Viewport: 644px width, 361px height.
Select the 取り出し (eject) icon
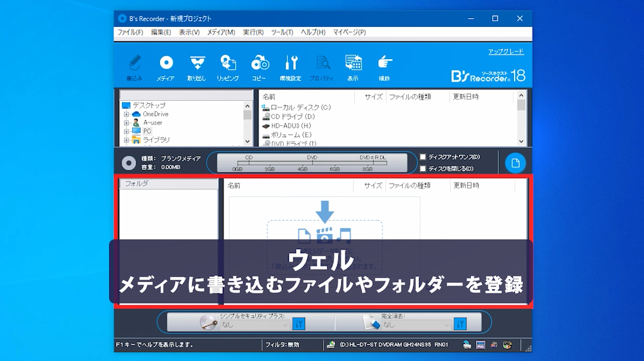197,67
